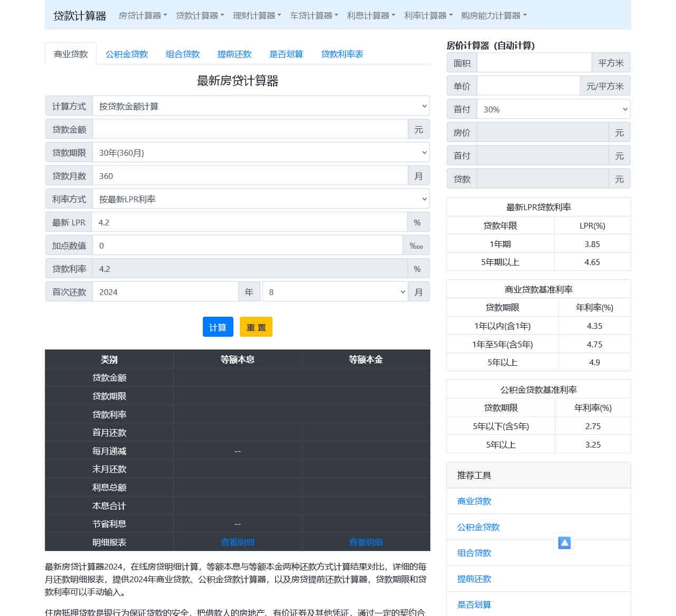Open the 计算方式 dropdown

(261, 106)
